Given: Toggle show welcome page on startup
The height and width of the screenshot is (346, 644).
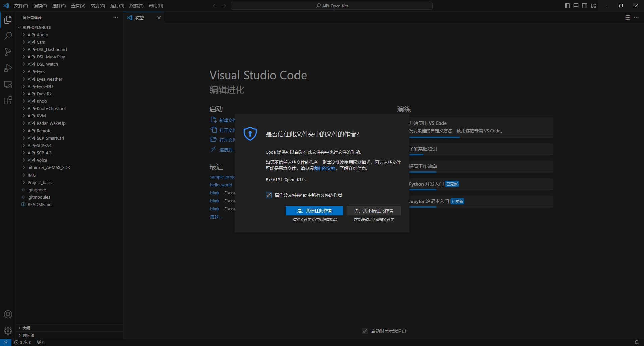Looking at the screenshot, I should pyautogui.click(x=365, y=331).
